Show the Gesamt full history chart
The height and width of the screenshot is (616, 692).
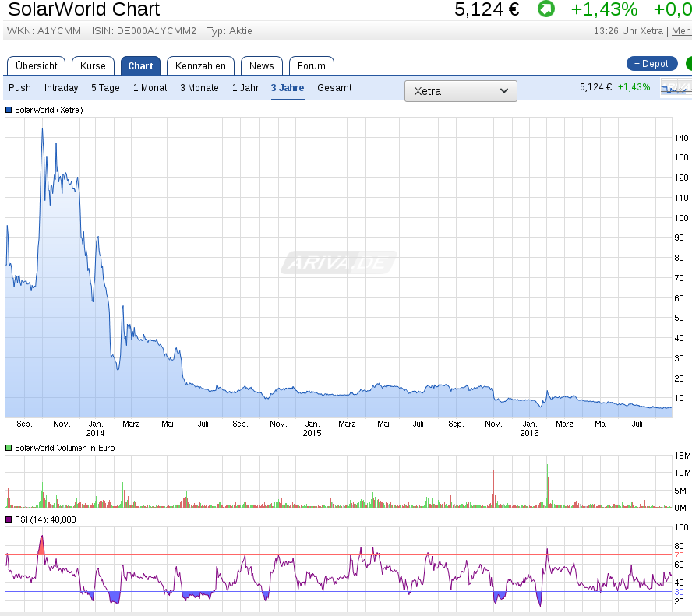334,88
